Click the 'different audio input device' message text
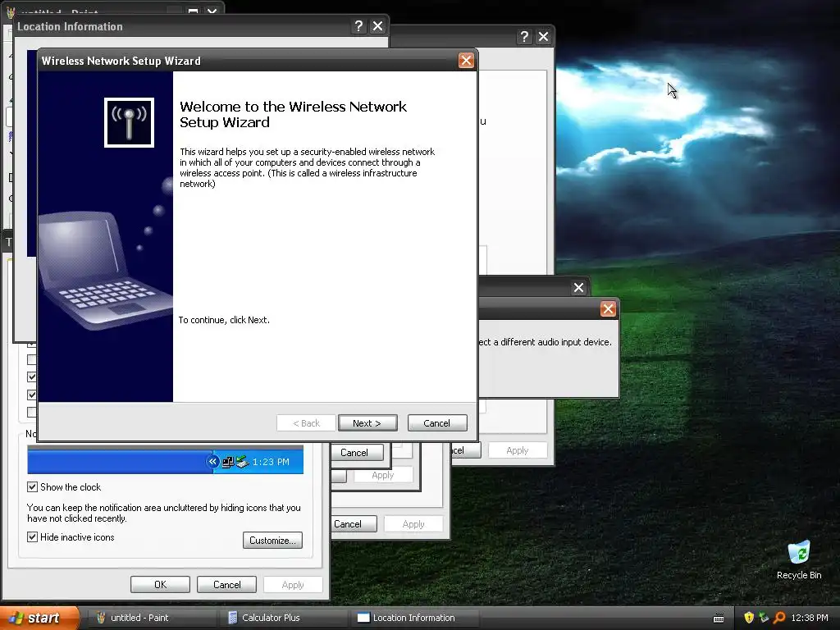This screenshot has width=840, height=630. tap(546, 342)
